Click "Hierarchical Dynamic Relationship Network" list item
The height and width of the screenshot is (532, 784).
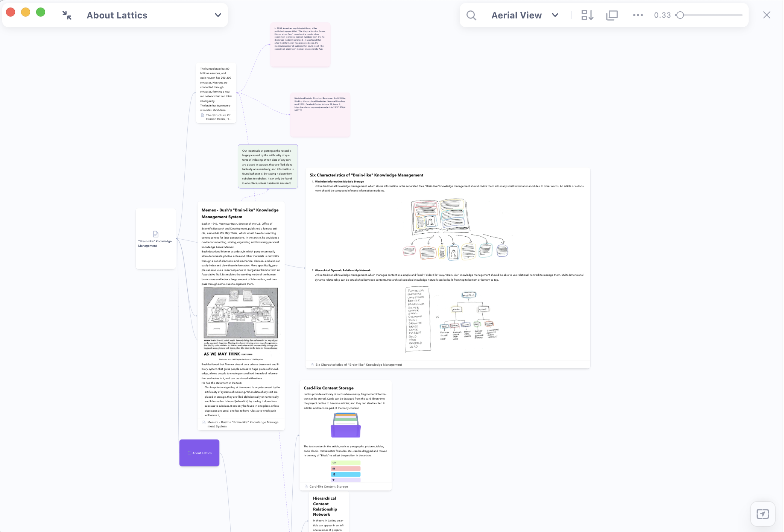(x=342, y=270)
